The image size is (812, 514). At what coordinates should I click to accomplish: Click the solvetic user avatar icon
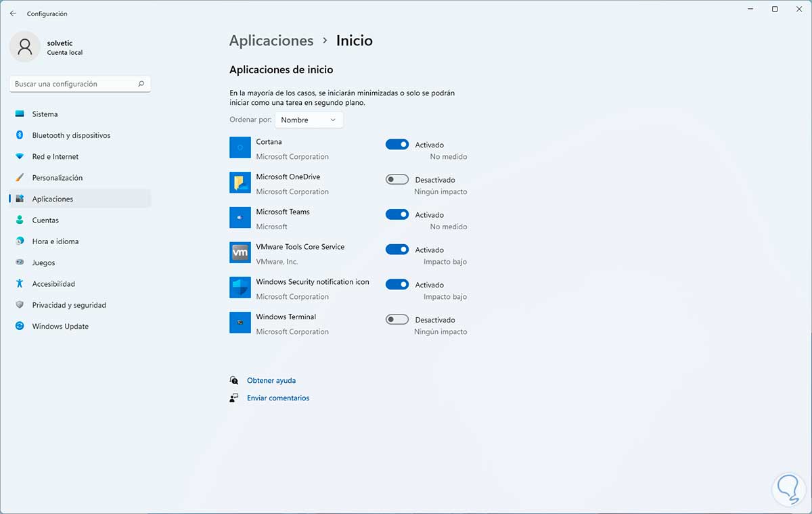pos(25,46)
